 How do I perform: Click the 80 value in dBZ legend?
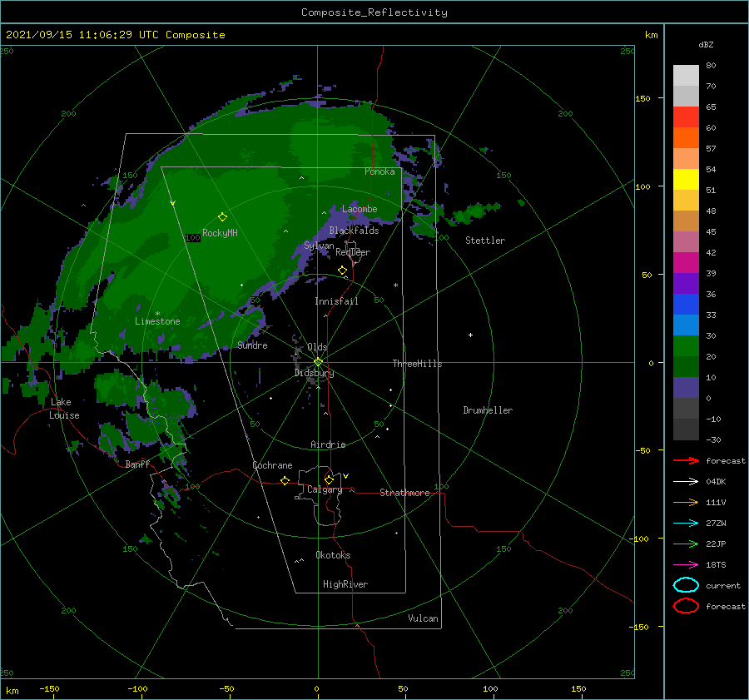(x=711, y=66)
